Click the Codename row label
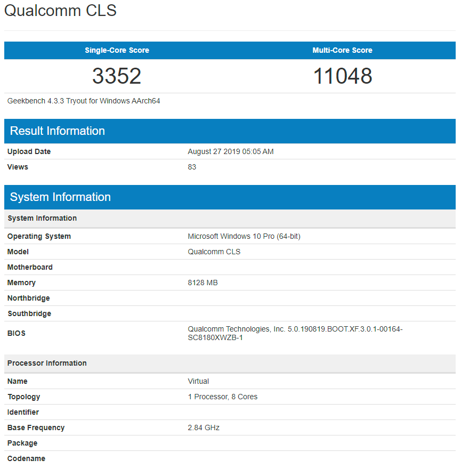This screenshot has height=476, width=461. pyautogui.click(x=26, y=458)
